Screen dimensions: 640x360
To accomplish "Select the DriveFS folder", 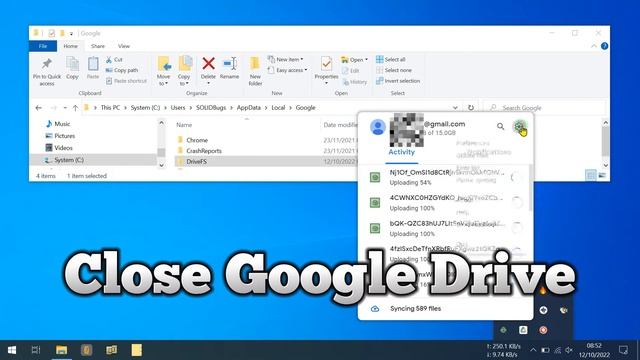I will point(196,161).
